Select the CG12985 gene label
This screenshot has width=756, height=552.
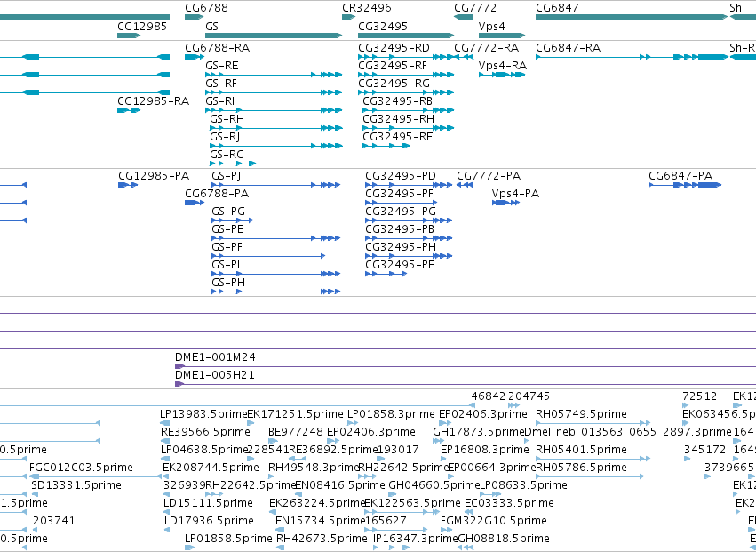tap(142, 26)
